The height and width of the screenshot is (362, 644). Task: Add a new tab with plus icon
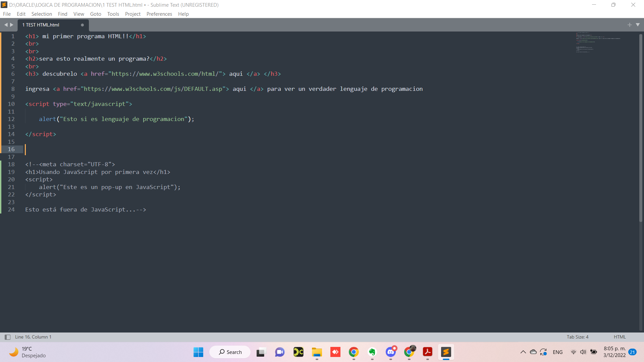tap(630, 25)
